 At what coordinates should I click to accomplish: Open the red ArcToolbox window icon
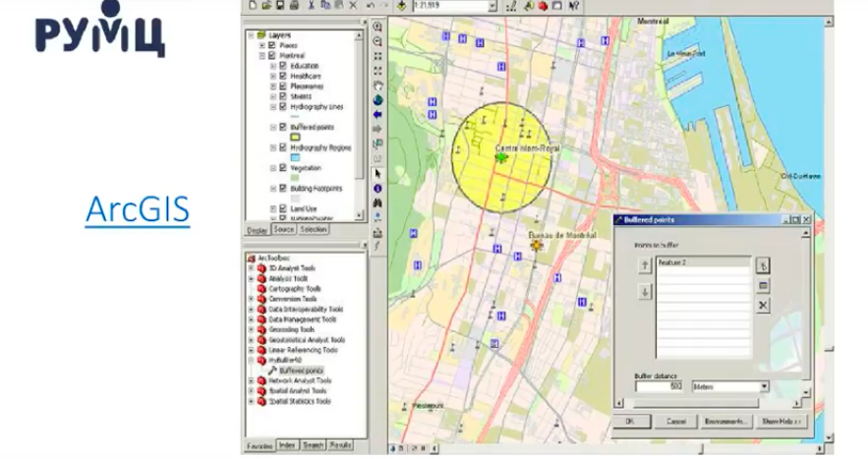point(543,6)
